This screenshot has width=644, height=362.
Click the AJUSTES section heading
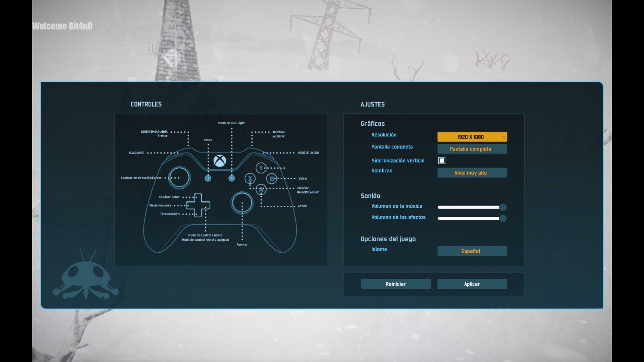click(x=372, y=104)
